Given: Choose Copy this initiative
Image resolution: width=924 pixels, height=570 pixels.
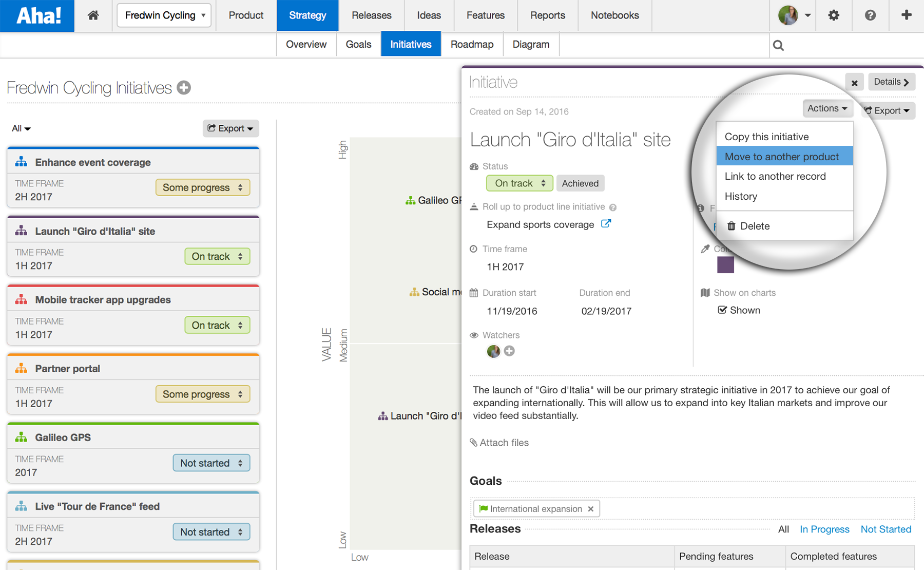Looking at the screenshot, I should point(784,137).
